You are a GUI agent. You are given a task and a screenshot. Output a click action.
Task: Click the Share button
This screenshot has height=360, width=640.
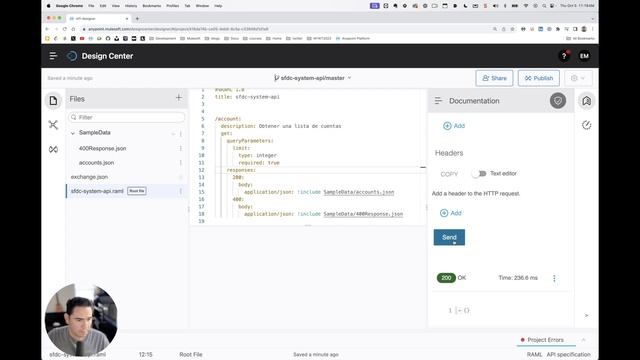tap(494, 78)
